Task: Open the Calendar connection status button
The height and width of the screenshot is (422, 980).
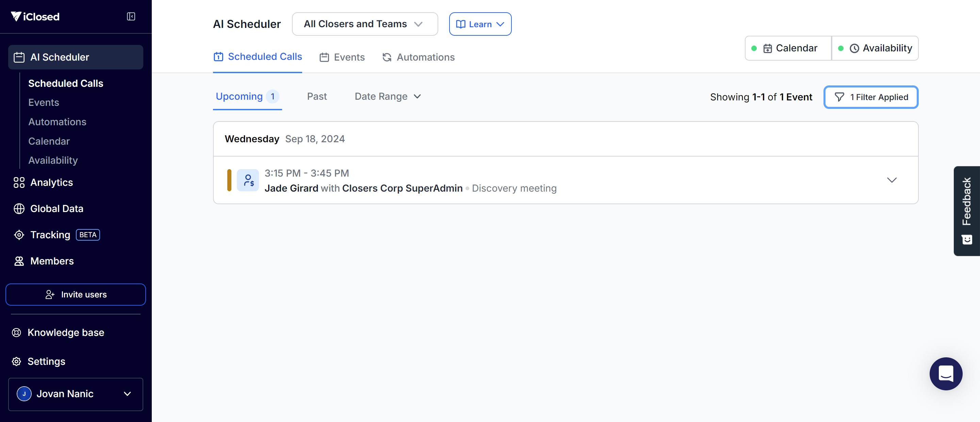Action: coord(788,48)
